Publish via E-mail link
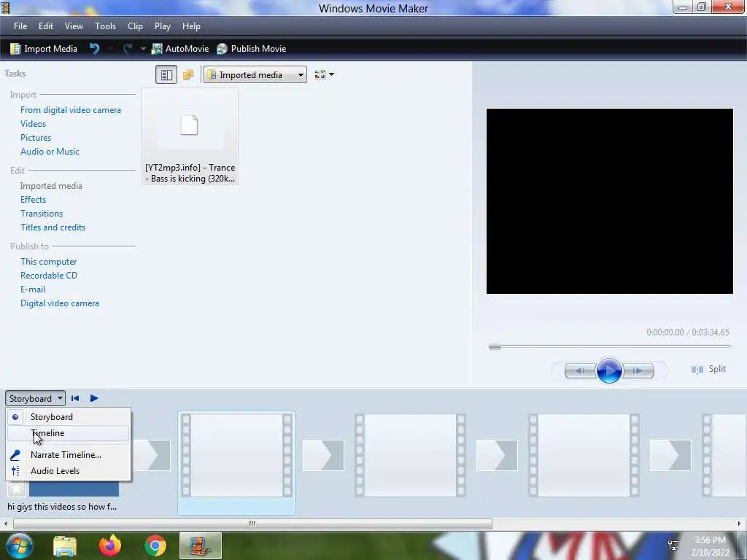Viewport: 747px width, 560px height. pyautogui.click(x=32, y=289)
